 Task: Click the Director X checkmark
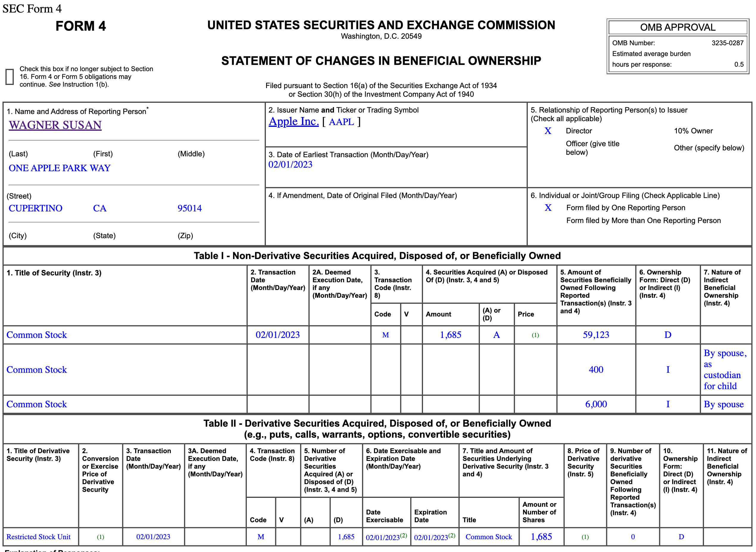[x=548, y=131]
